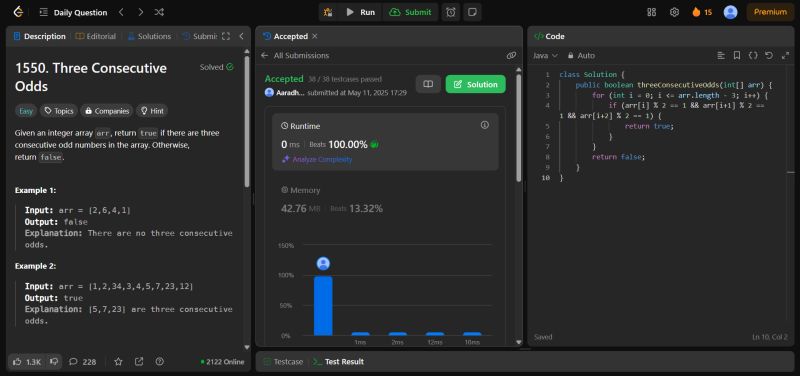Go to next question arrow
The image size is (800, 376).
(140, 12)
